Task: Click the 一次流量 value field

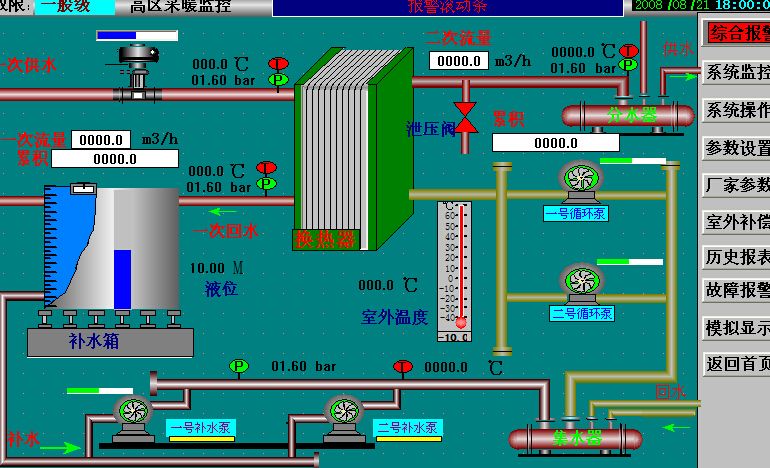Action: click(101, 140)
